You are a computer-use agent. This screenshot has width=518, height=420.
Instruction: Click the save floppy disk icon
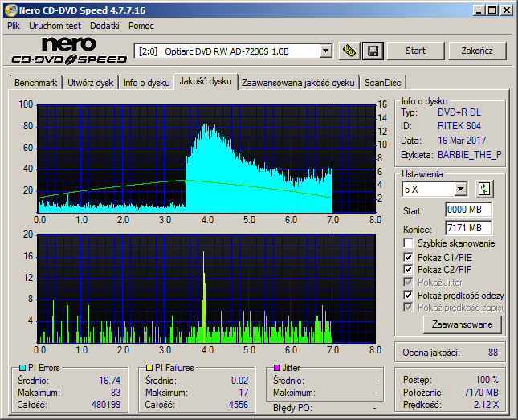(373, 51)
